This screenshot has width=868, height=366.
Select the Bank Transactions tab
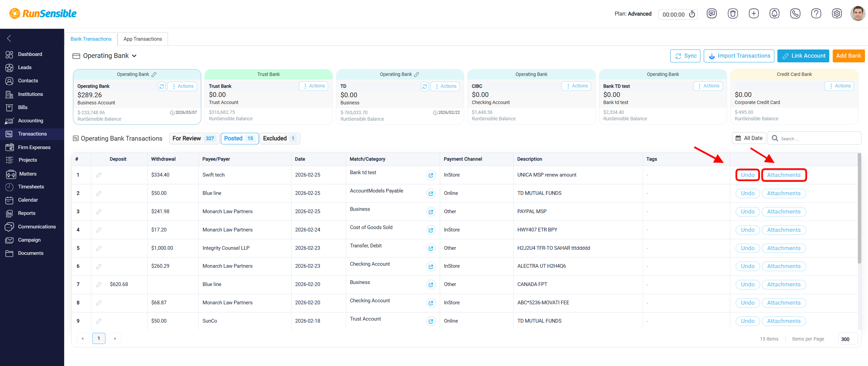coord(91,39)
